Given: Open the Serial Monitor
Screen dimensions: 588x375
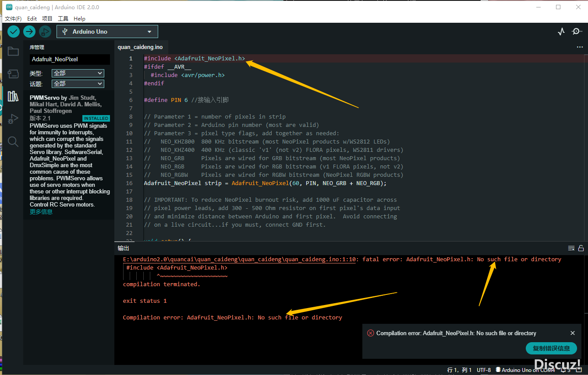Looking at the screenshot, I should tap(577, 32).
